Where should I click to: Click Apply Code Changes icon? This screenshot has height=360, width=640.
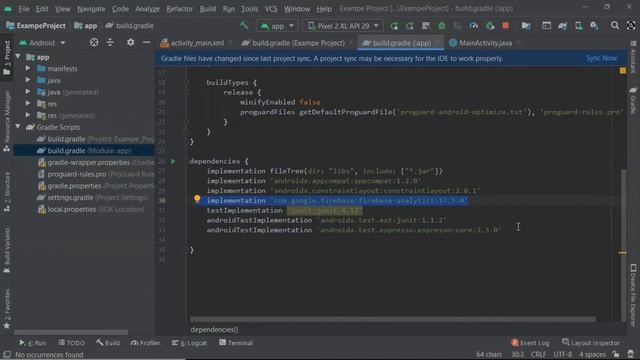coord(426,26)
